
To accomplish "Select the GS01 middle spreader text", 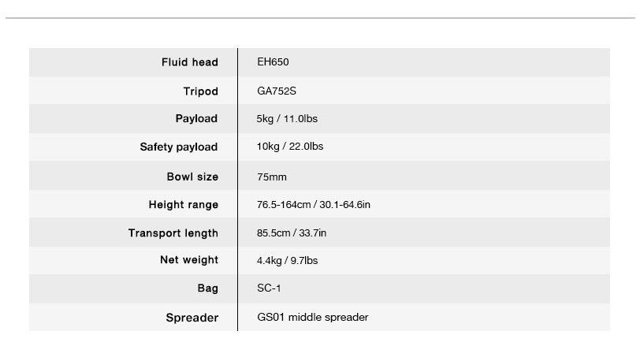I will [x=313, y=318].
